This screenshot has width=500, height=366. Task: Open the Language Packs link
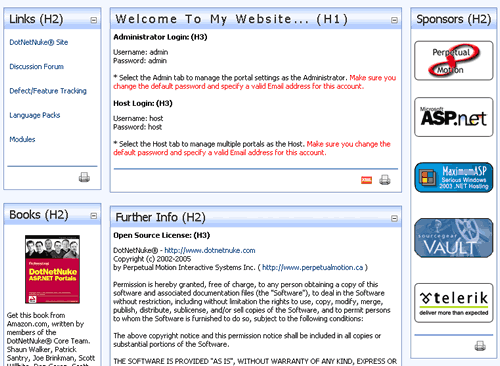35,115
